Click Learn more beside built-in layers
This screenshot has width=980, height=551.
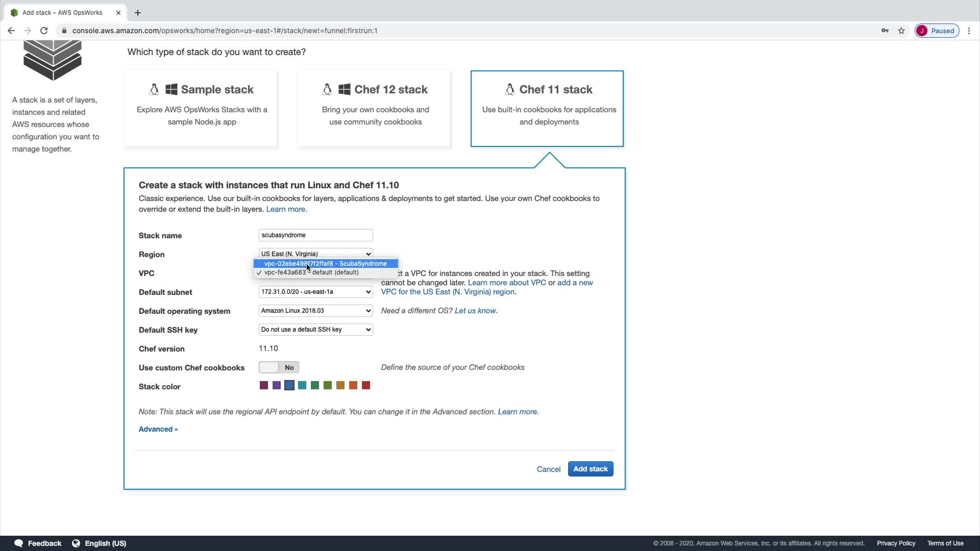(286, 209)
